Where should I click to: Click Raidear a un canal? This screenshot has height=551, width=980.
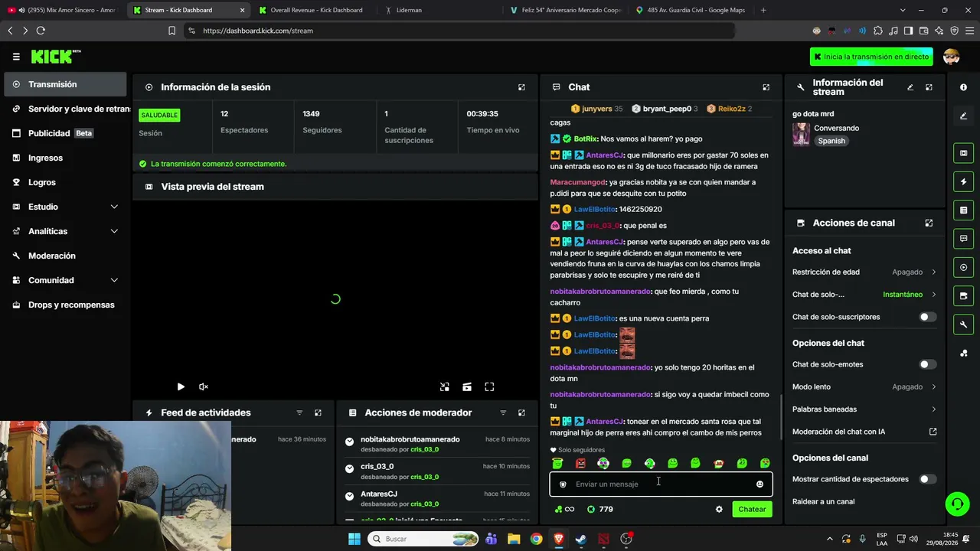tap(823, 502)
